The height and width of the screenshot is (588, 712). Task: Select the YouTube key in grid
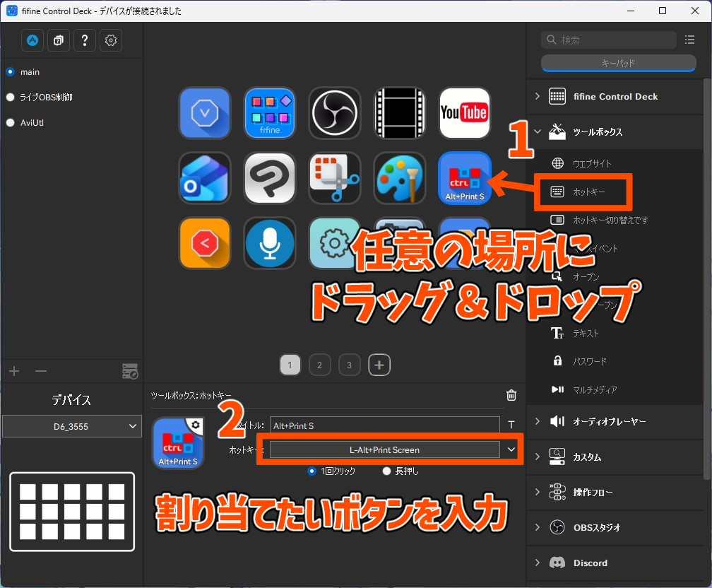point(464,113)
